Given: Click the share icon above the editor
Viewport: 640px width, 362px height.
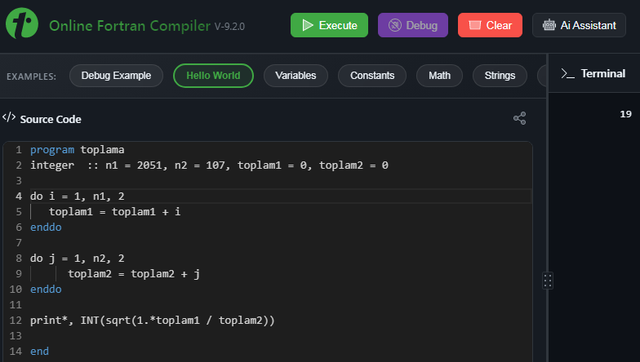Looking at the screenshot, I should point(520,118).
